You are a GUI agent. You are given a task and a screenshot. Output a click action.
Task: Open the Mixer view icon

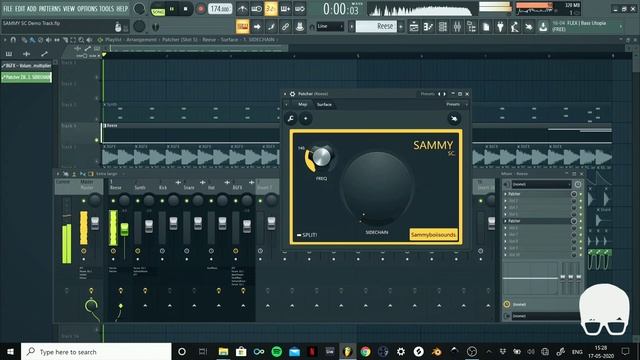pos(457,27)
